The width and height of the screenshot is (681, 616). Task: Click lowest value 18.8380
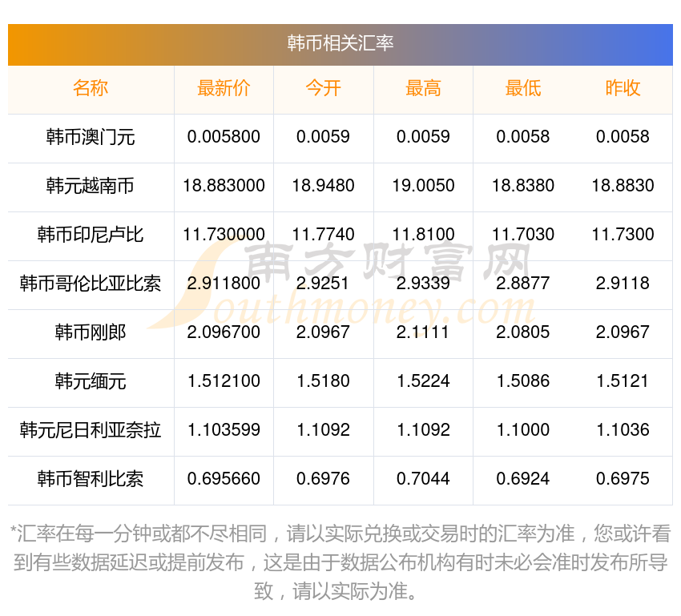[523, 186]
